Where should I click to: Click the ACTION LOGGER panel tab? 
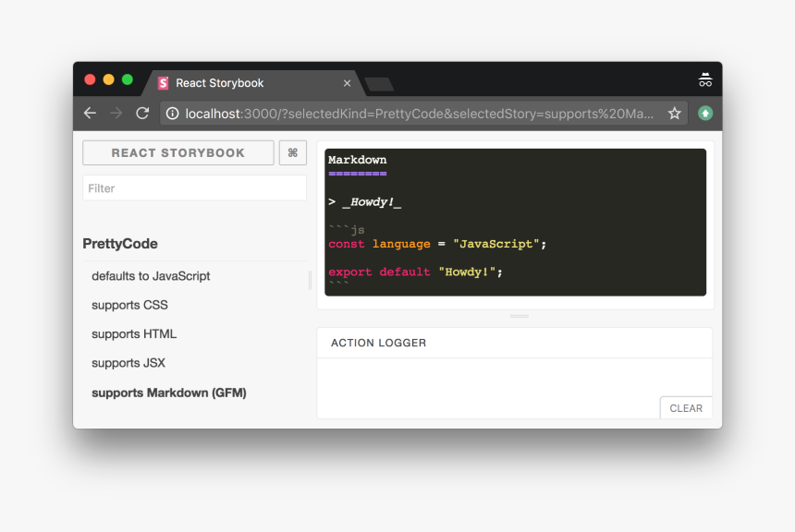coord(378,343)
